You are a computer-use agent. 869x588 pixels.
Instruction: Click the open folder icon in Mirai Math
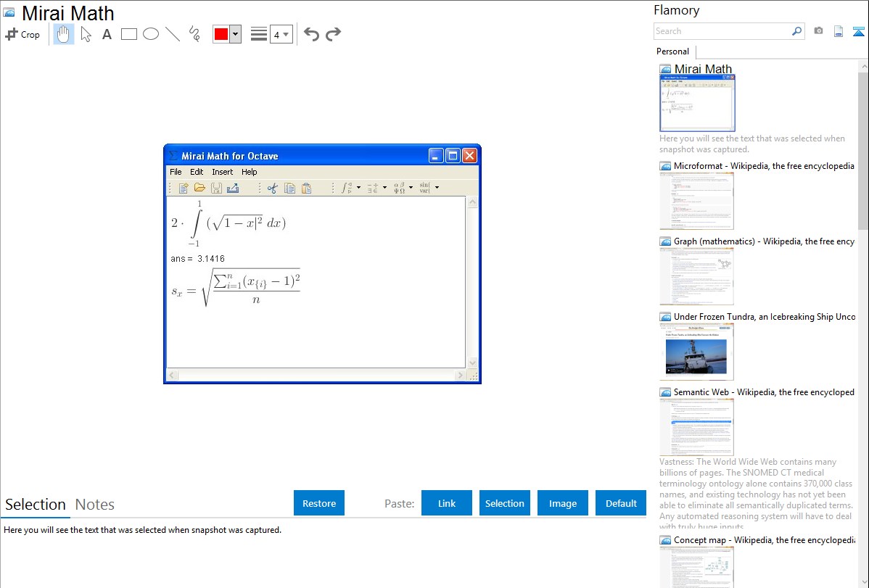(199, 189)
